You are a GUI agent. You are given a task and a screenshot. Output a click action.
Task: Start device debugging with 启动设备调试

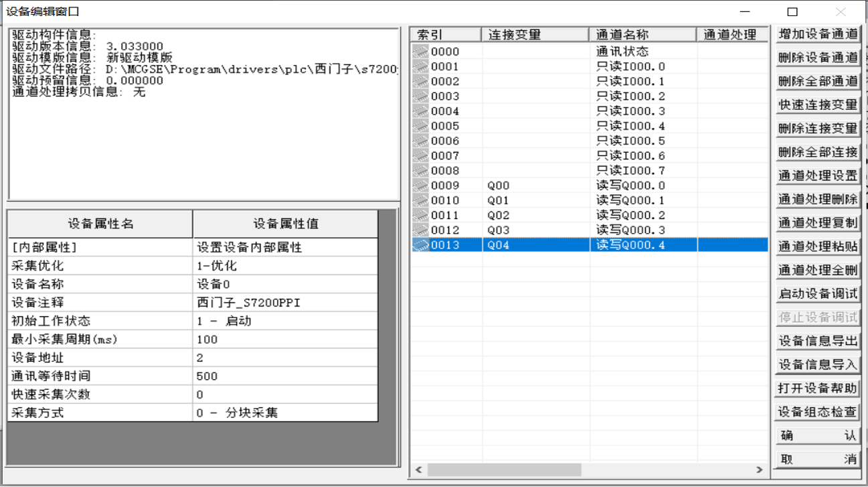(x=818, y=293)
